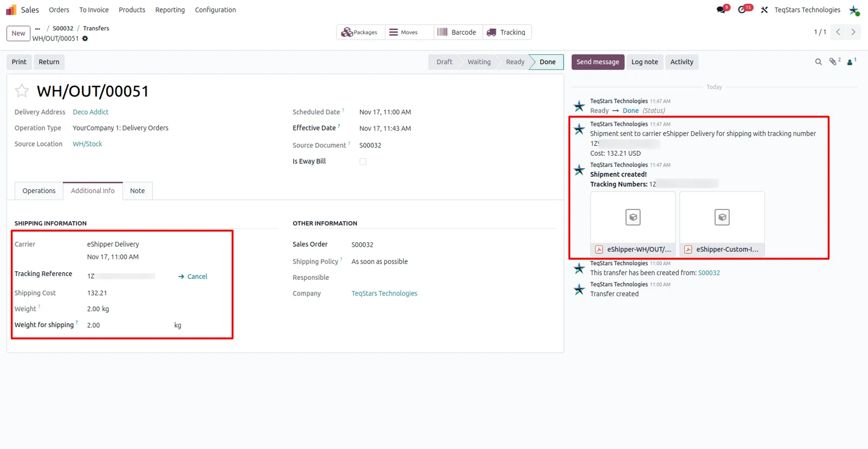Open the S00032 link in chatter

coord(709,273)
